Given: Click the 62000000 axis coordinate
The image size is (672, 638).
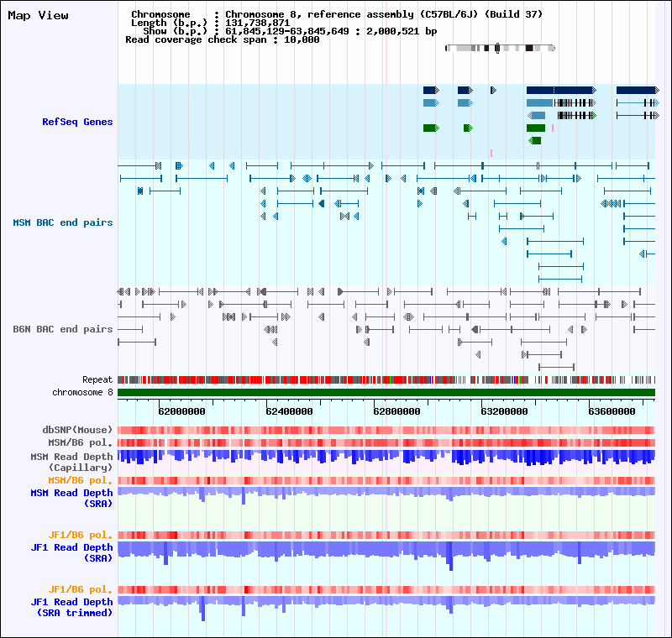Looking at the screenshot, I should 181,411.
